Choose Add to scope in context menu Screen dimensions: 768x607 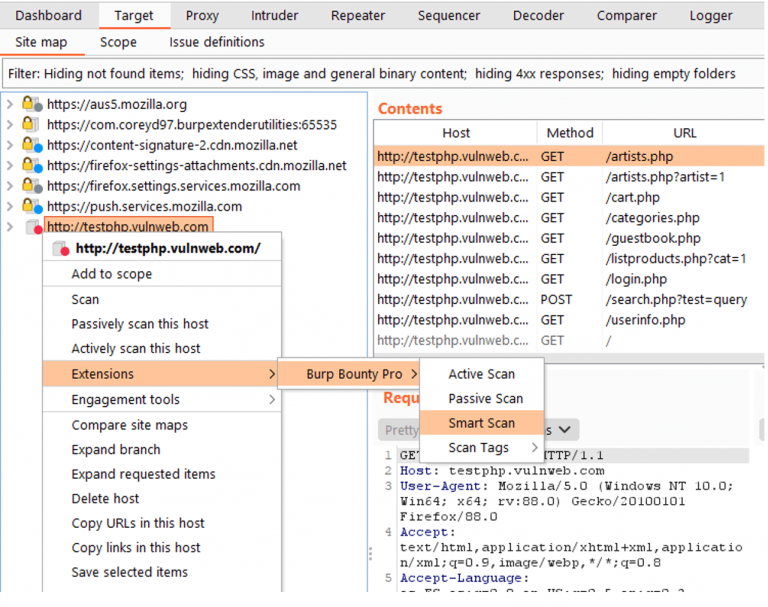tap(162, 274)
